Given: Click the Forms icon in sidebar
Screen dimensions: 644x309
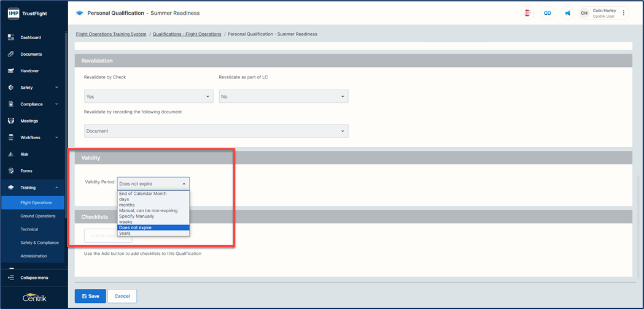Looking at the screenshot, I should tap(11, 171).
